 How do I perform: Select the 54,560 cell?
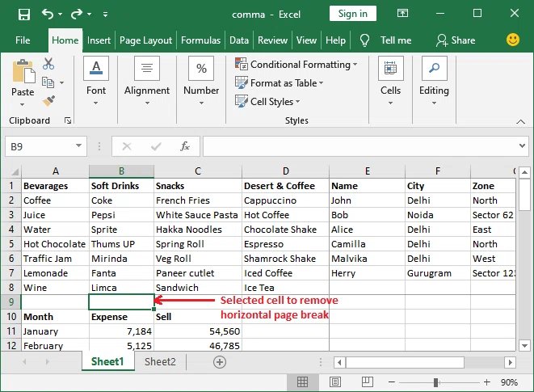[198, 331]
